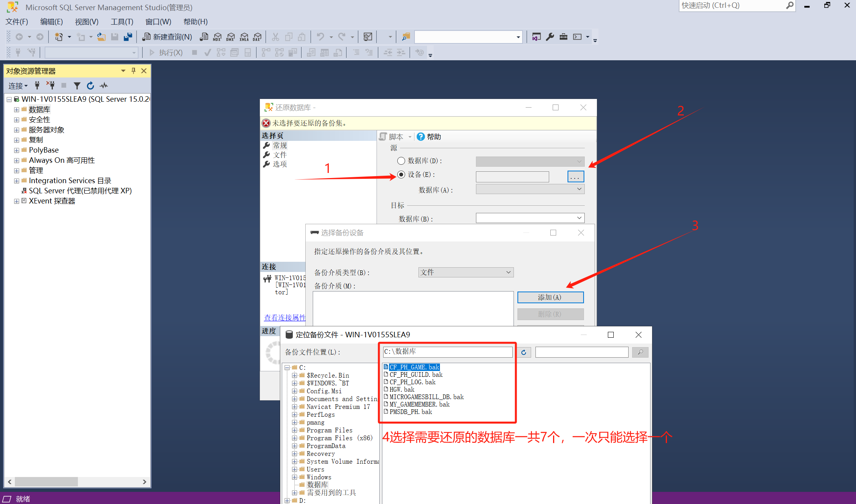Viewport: 856px width, 504px height.
Task: Click the 添加(A) add button
Action: tap(550, 297)
